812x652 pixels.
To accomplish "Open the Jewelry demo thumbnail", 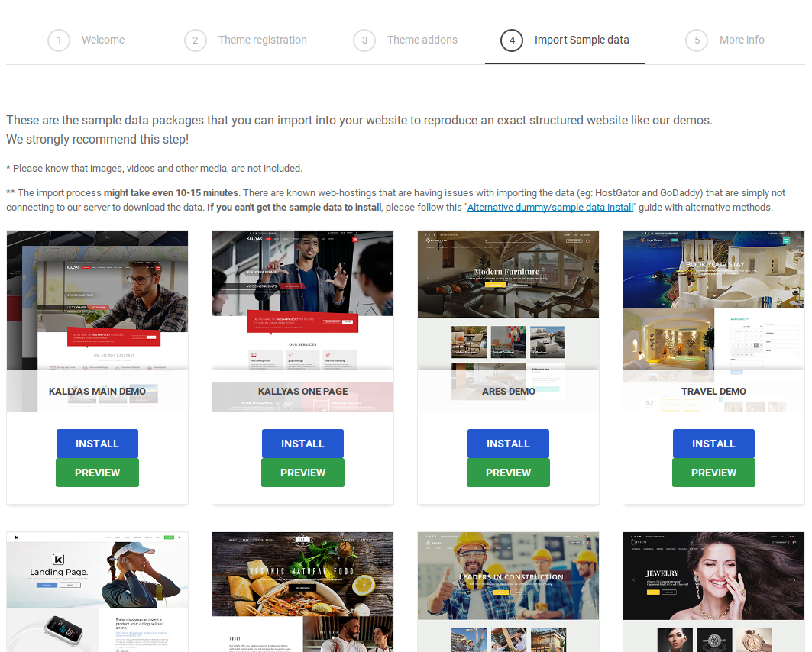I will tap(713, 592).
